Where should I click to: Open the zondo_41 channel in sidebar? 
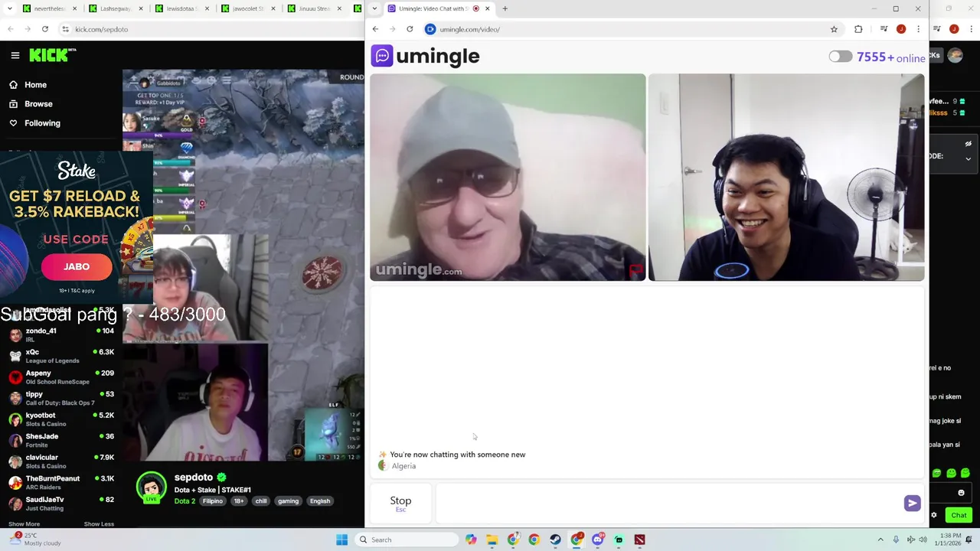(x=61, y=334)
